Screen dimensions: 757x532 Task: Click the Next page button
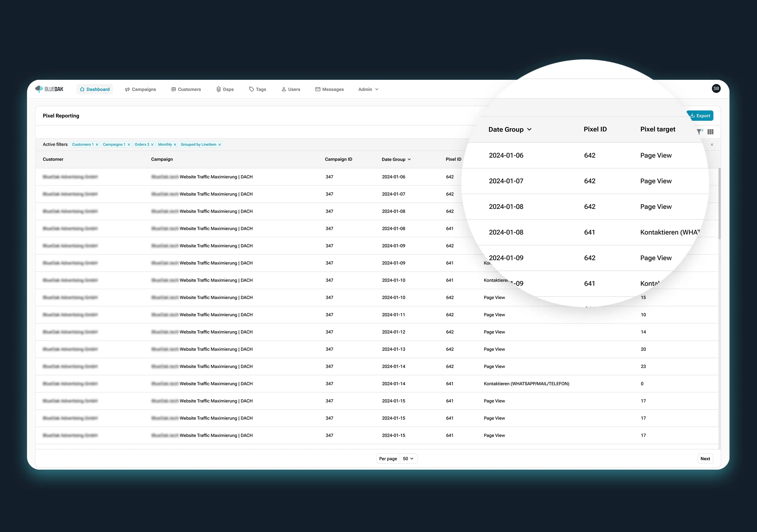[x=705, y=458]
